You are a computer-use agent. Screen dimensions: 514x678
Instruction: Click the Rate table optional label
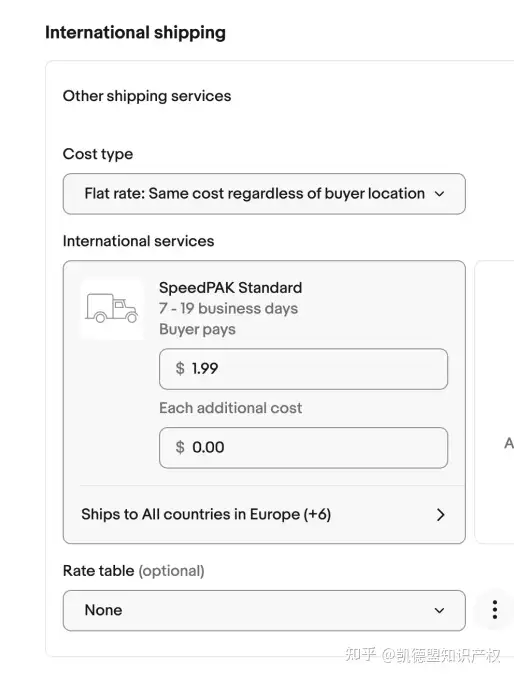click(x=134, y=571)
